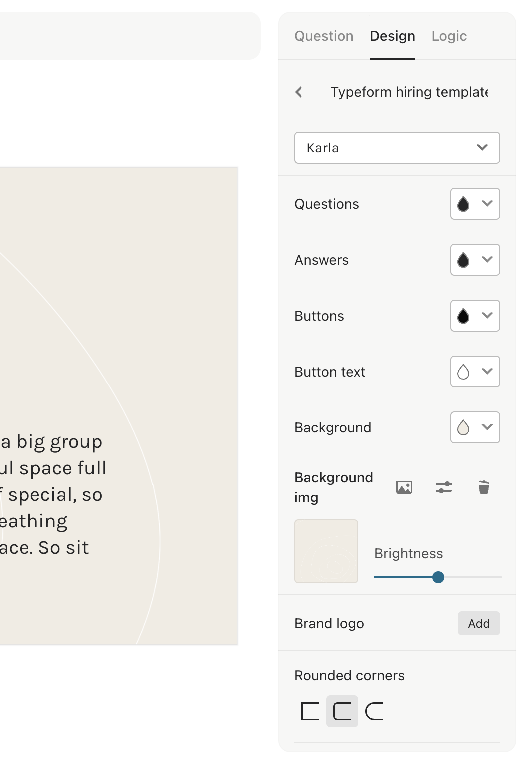The image size is (532, 768).
Task: Select medium rounded corners option
Action: click(x=342, y=711)
